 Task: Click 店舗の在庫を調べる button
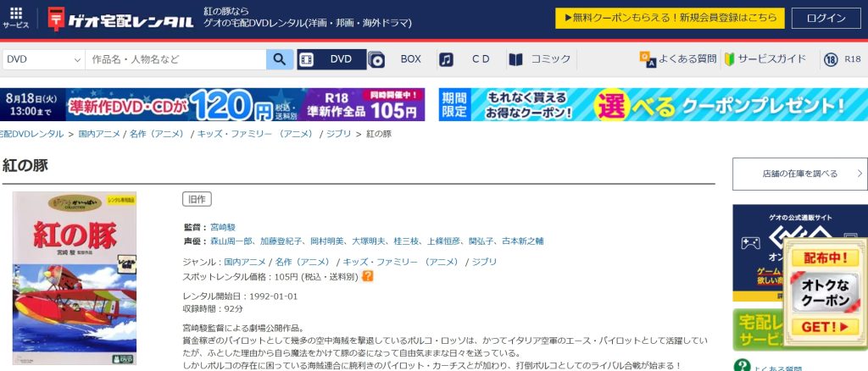[x=800, y=174]
